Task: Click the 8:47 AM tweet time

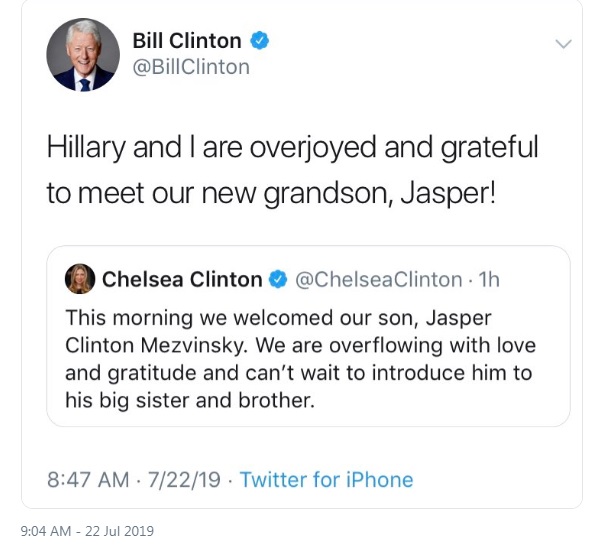Action: point(88,480)
